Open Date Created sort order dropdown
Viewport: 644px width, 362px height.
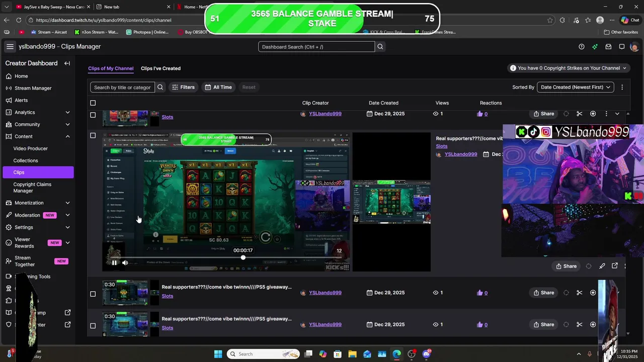tap(576, 87)
